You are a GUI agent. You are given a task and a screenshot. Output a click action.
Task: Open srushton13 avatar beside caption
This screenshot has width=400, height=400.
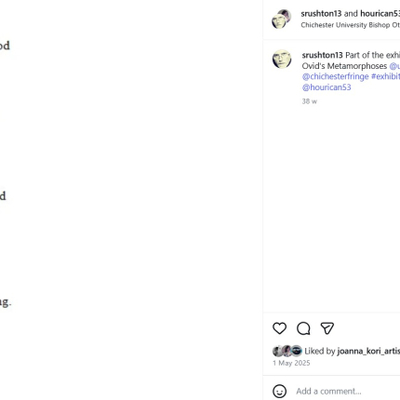[282, 59]
